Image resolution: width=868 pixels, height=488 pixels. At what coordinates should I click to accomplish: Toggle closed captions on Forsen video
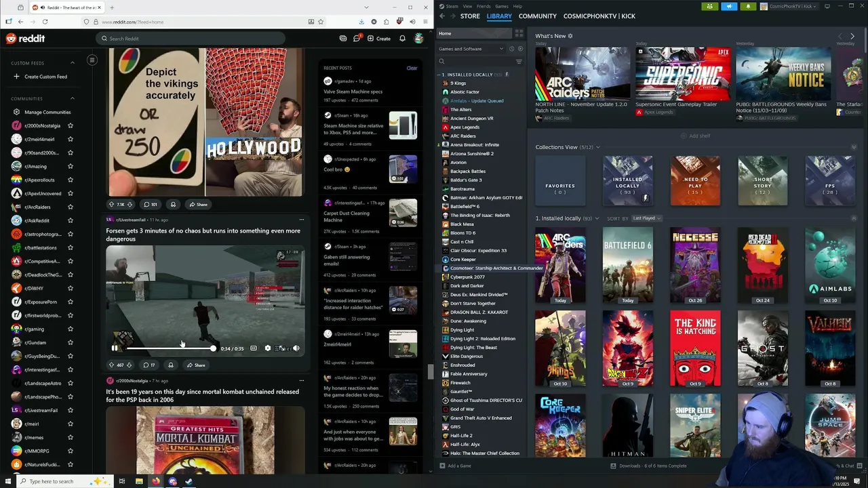point(254,348)
